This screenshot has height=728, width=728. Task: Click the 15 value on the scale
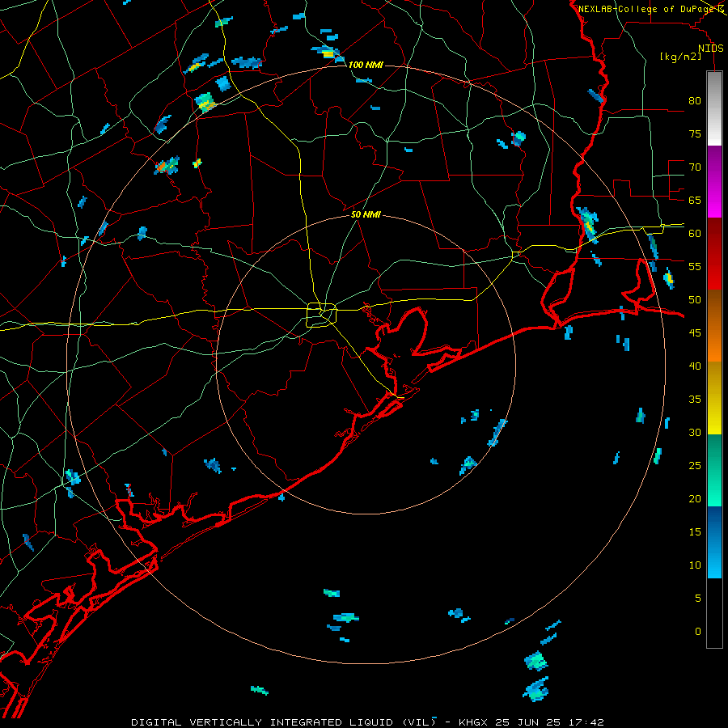coord(695,531)
